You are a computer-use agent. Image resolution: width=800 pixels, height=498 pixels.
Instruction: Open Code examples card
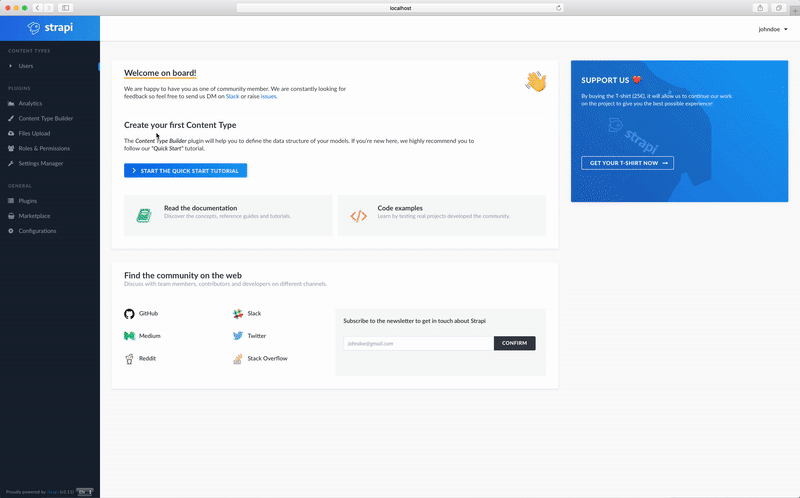442,215
